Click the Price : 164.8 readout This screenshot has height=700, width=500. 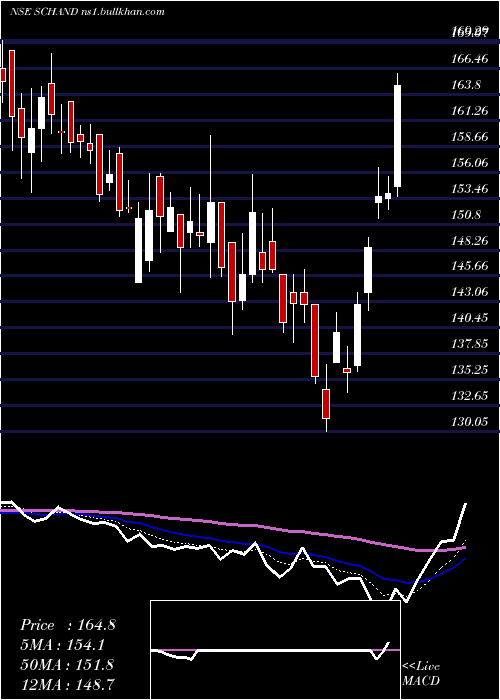(x=68, y=625)
